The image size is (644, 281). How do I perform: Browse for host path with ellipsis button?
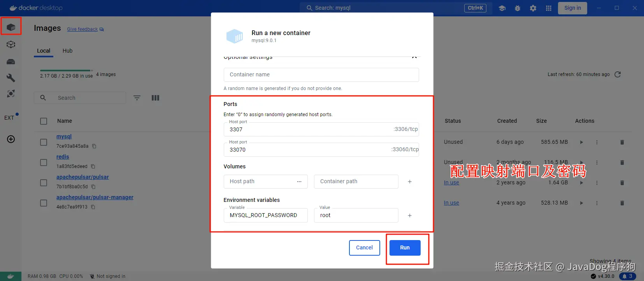tap(299, 182)
